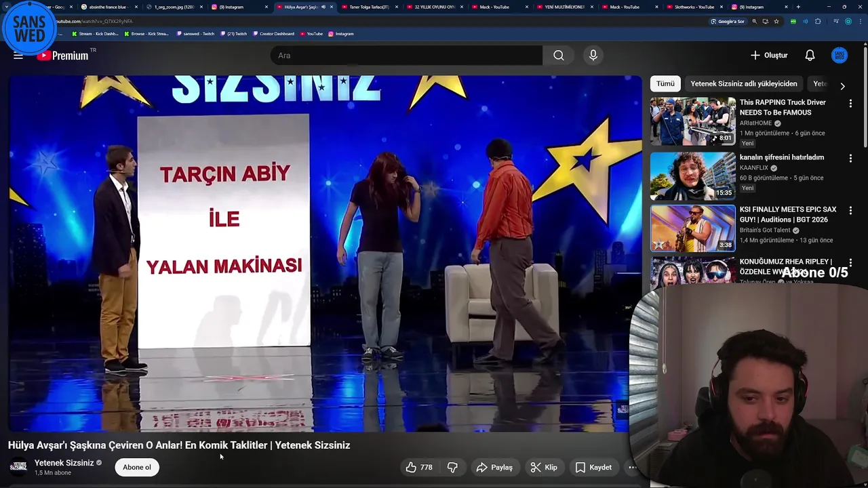868x488 pixels.
Task: Open the (21) Twitch bookmark
Action: click(234, 34)
